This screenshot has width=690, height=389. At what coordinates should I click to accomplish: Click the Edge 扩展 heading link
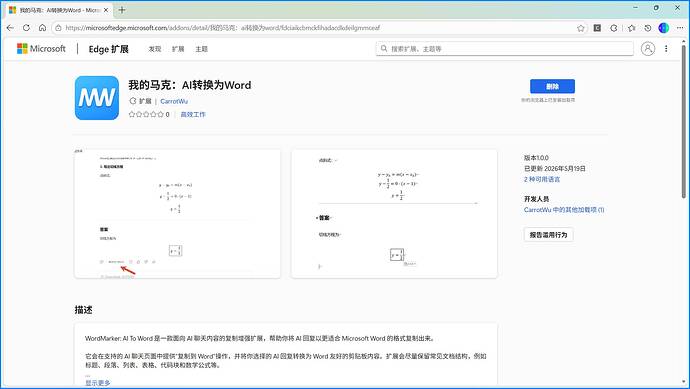point(108,49)
